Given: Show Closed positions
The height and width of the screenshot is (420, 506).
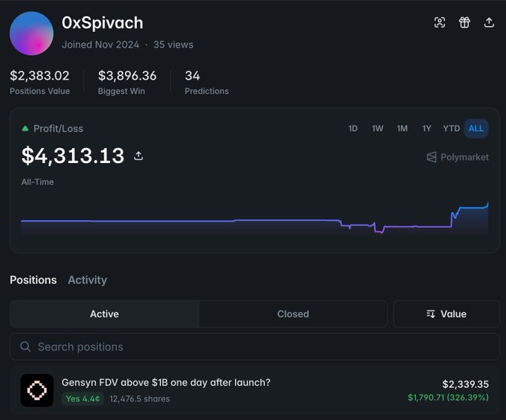Looking at the screenshot, I should point(293,314).
